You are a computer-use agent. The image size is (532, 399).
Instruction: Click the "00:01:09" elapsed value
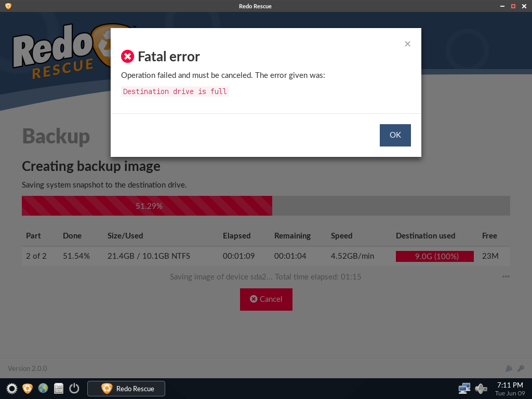click(x=238, y=256)
